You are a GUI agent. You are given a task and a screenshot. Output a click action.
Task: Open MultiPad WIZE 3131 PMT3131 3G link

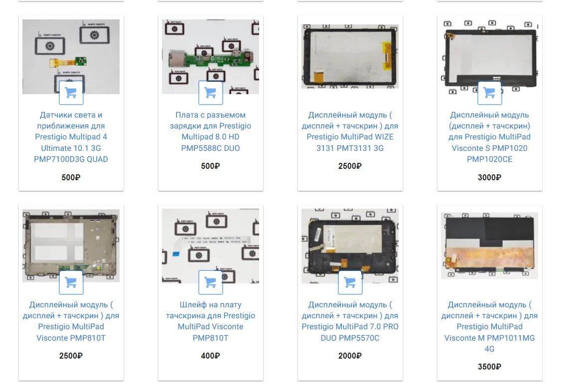350,131
